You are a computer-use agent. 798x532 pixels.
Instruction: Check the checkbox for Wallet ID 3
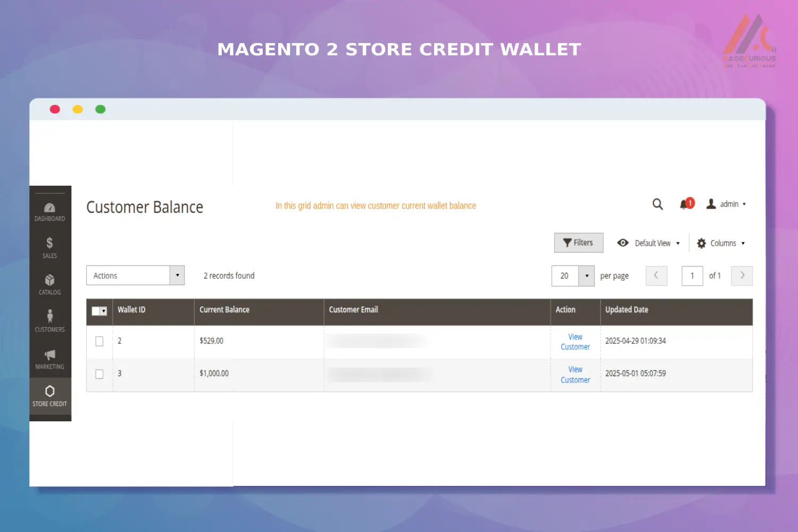point(99,373)
